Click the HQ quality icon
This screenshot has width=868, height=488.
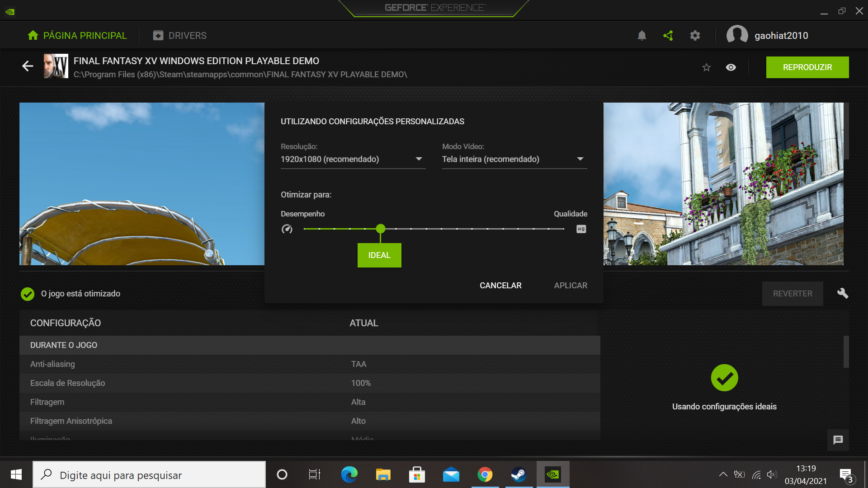click(x=581, y=229)
